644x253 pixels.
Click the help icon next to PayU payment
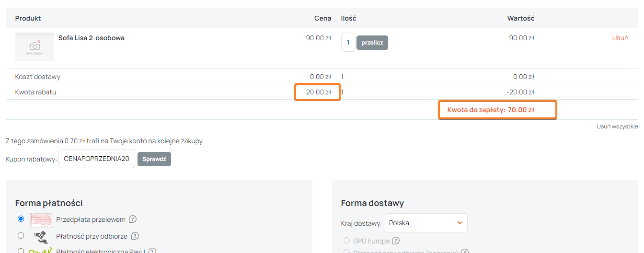(152, 251)
